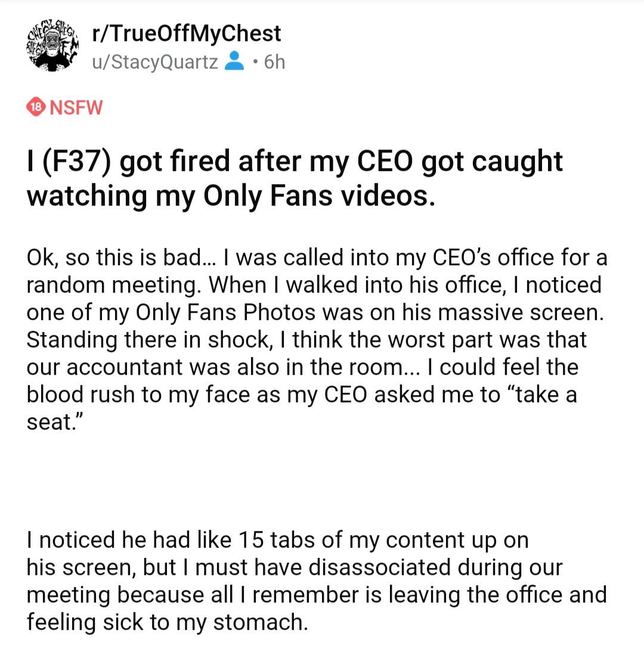Open the r/TrueOffMyChest subreddit avatar
644x668 pixels.
[x=53, y=45]
